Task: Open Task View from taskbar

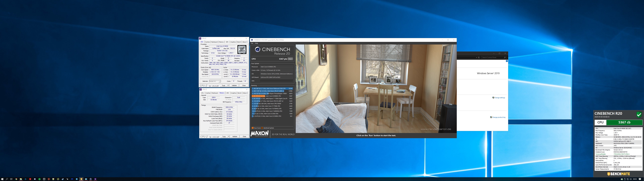Action: (x=11, y=179)
